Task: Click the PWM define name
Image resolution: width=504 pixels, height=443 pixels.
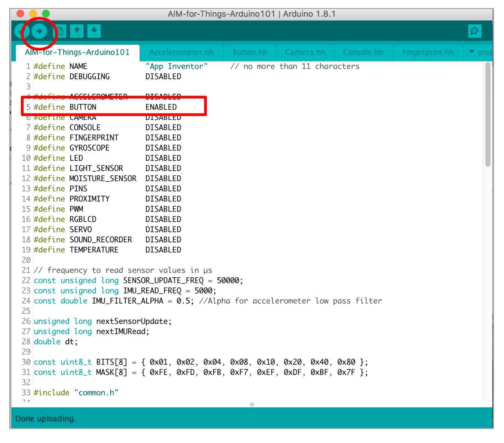Action: click(x=76, y=209)
